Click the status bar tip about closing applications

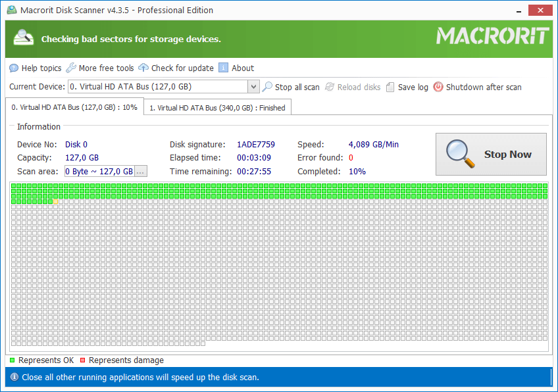pos(140,378)
